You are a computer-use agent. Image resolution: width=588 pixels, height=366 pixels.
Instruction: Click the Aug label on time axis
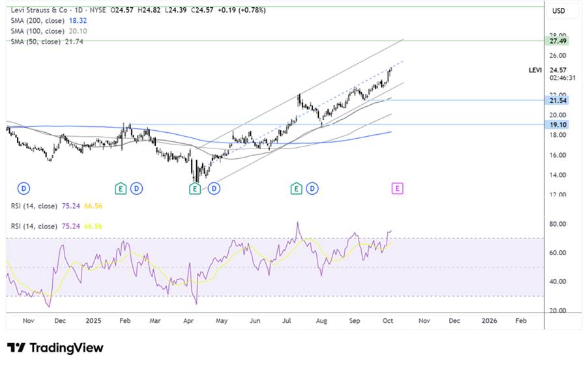coord(321,320)
